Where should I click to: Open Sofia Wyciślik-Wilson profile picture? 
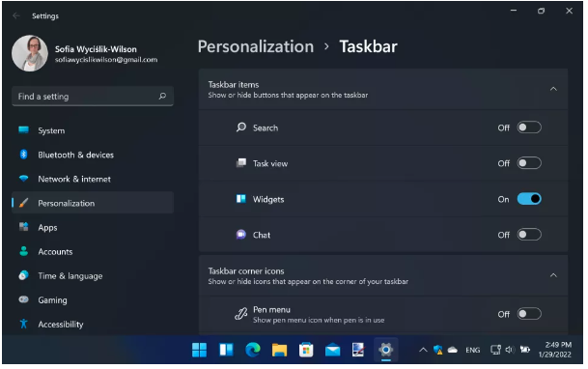point(30,54)
